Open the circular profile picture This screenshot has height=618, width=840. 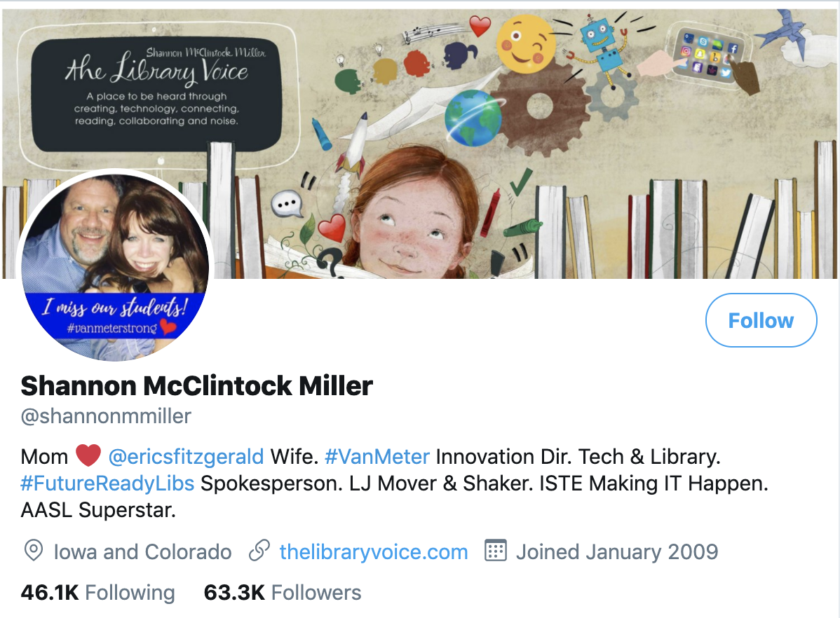[115, 266]
